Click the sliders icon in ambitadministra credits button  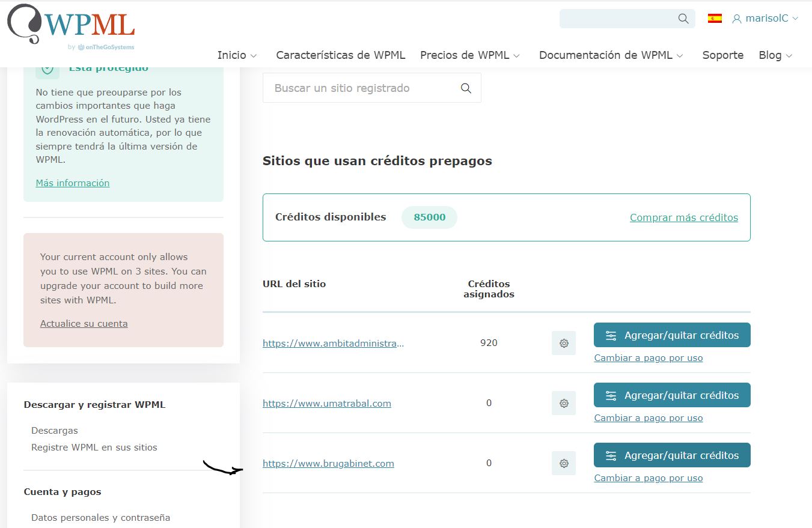coord(611,336)
